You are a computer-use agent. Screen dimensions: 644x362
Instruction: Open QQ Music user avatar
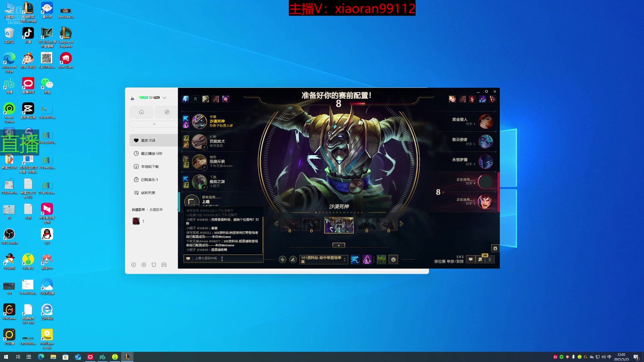[x=132, y=98]
